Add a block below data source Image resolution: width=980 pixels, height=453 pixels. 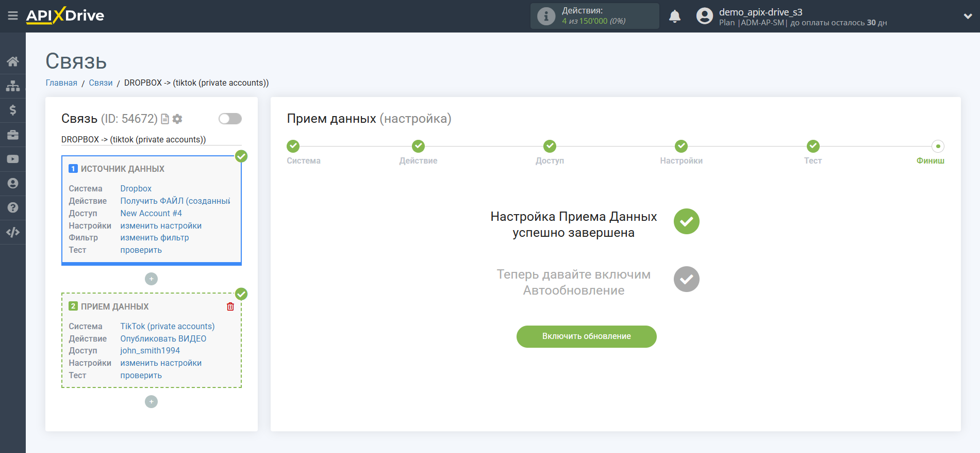(x=151, y=279)
